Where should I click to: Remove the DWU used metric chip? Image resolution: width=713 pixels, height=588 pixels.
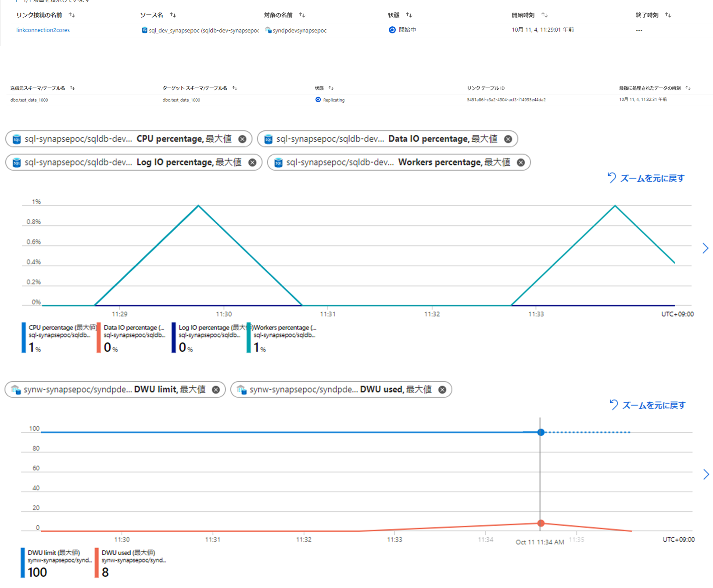(x=442, y=390)
